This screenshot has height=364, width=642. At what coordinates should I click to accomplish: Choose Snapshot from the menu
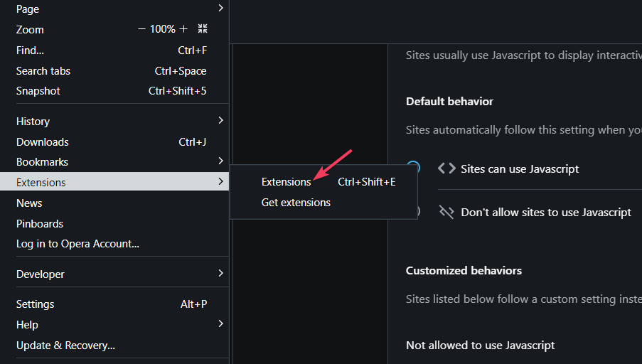[x=114, y=91]
